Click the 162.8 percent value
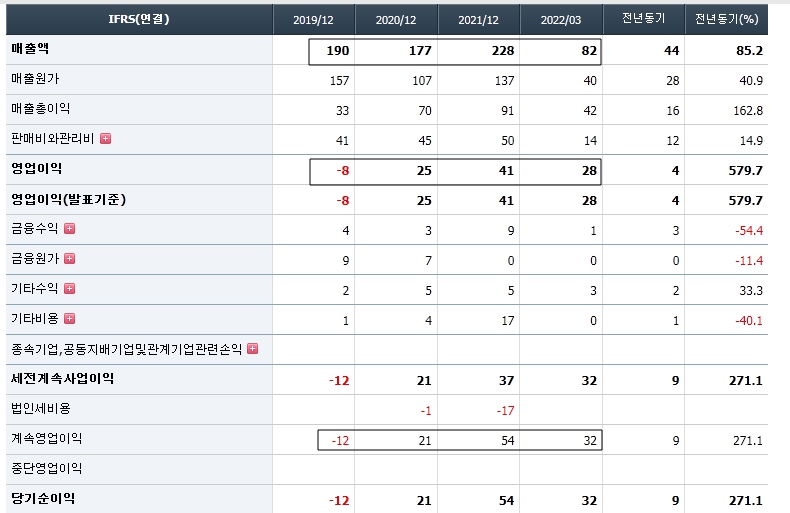Viewport: 790px width, 513px height. [748, 111]
